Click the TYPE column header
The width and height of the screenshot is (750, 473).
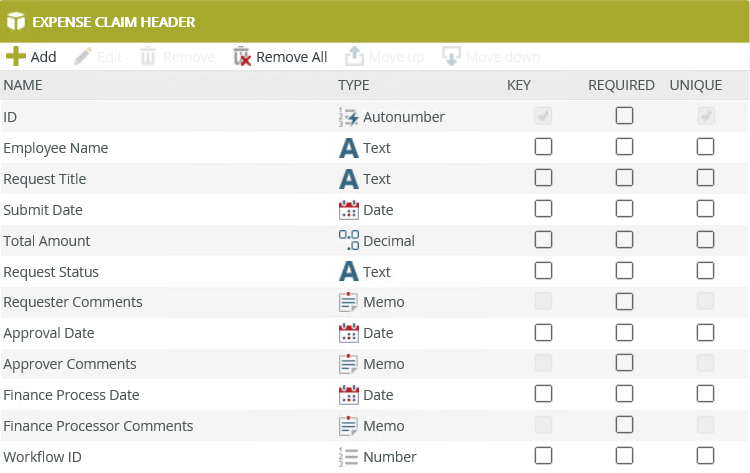click(x=354, y=85)
